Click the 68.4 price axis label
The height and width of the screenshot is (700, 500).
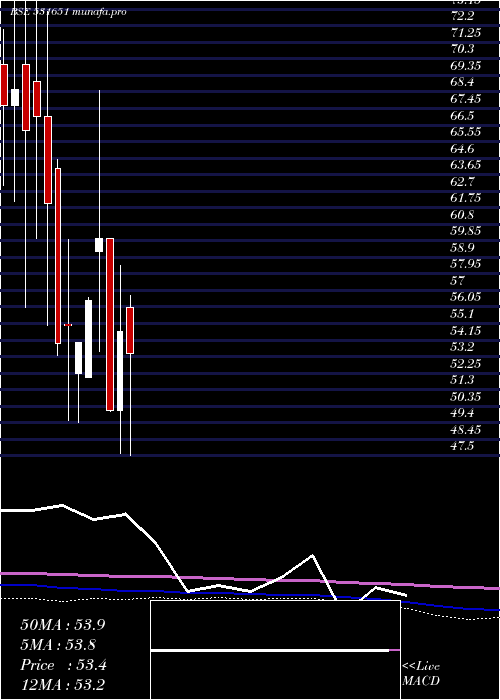[460, 82]
